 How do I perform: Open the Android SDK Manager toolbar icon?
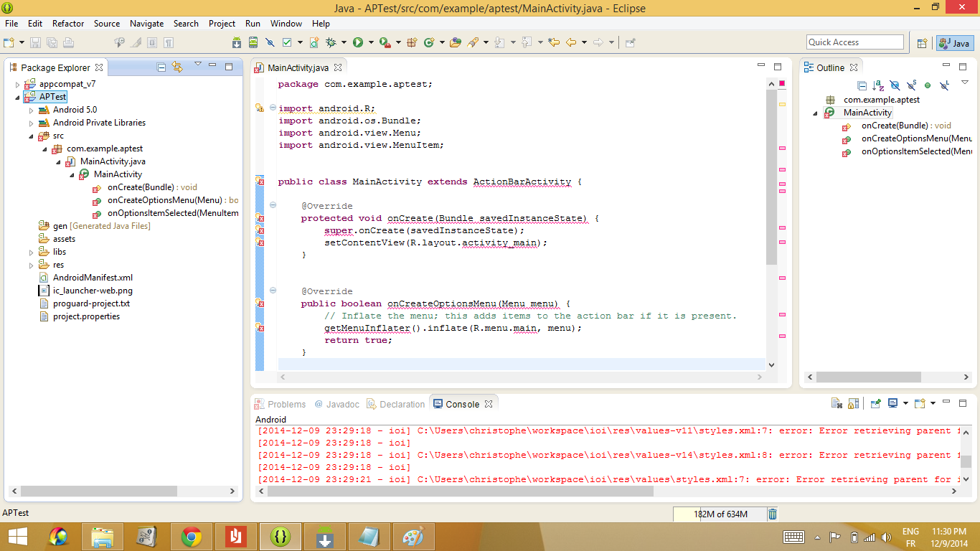pos(236,42)
